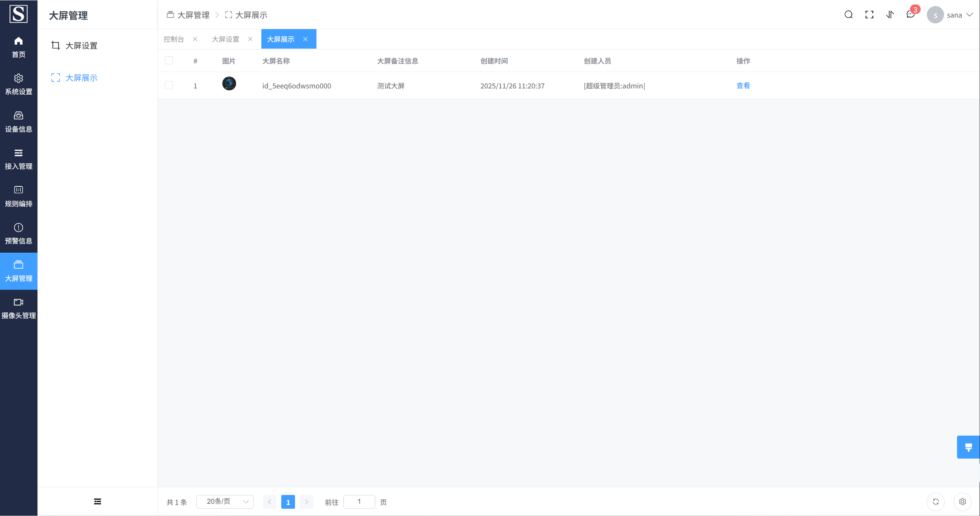The width and height of the screenshot is (980, 516).
Task: Switch to the 大屏设置 tab
Action: pos(225,39)
